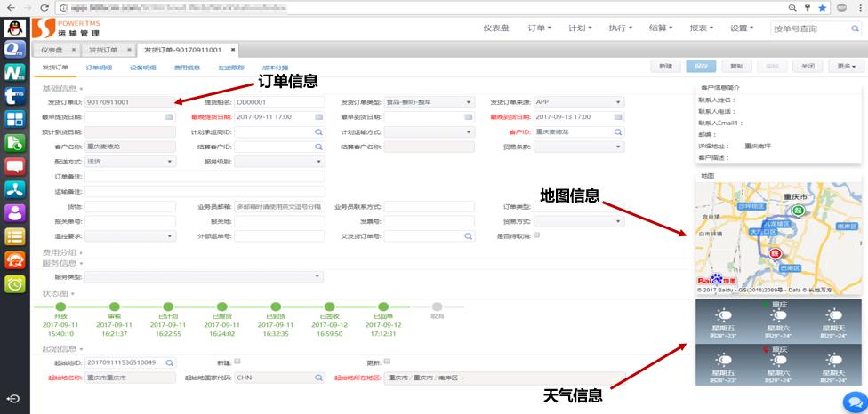Open the 订单 menu in top navigation
868x414 pixels.
pyautogui.click(x=539, y=28)
